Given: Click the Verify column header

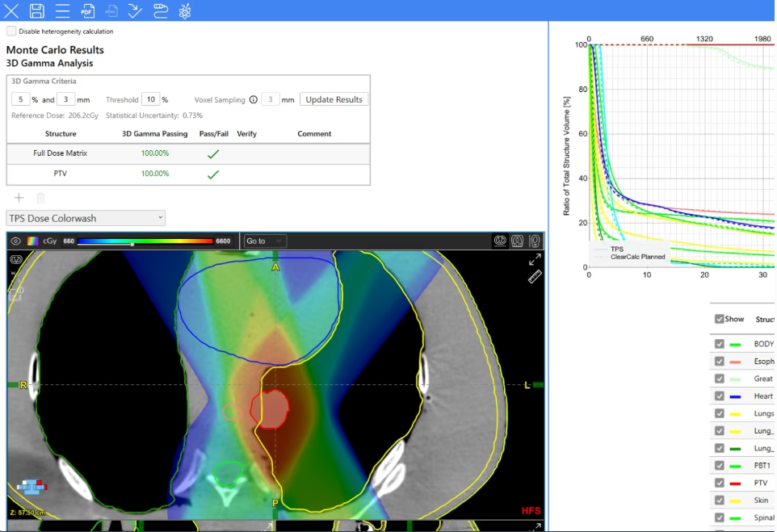Looking at the screenshot, I should click(x=247, y=134).
